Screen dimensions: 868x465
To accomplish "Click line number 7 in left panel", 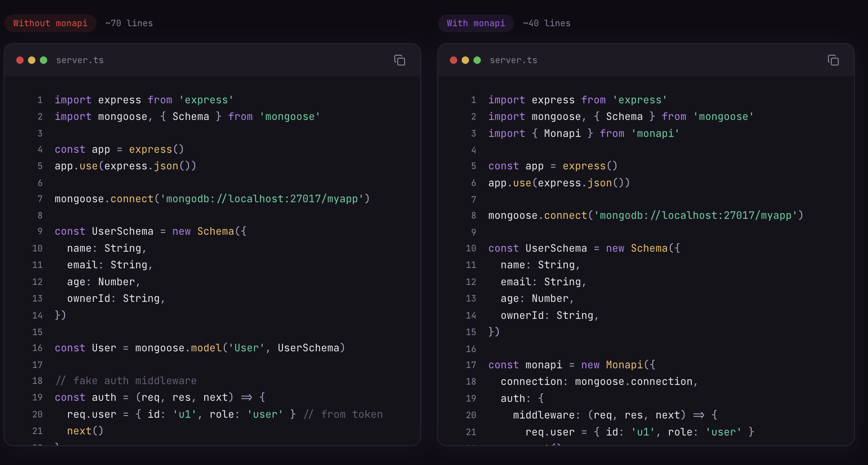I will click(x=40, y=199).
